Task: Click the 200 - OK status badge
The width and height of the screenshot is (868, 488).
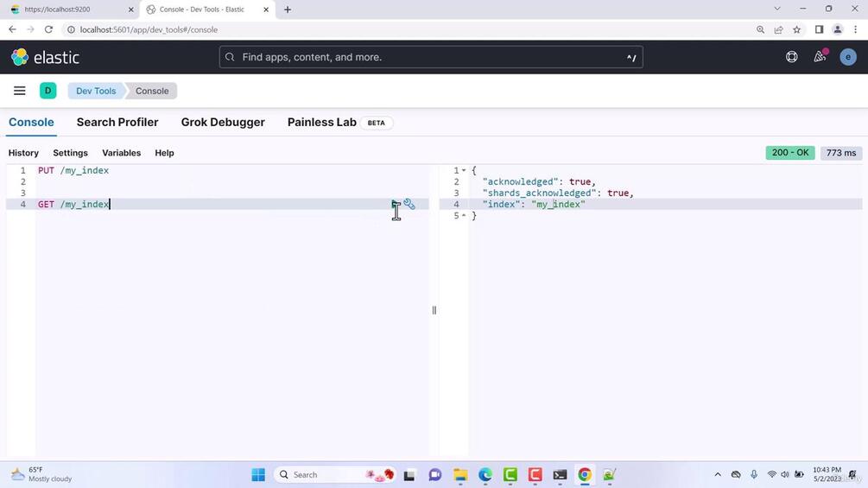Action: click(x=790, y=153)
